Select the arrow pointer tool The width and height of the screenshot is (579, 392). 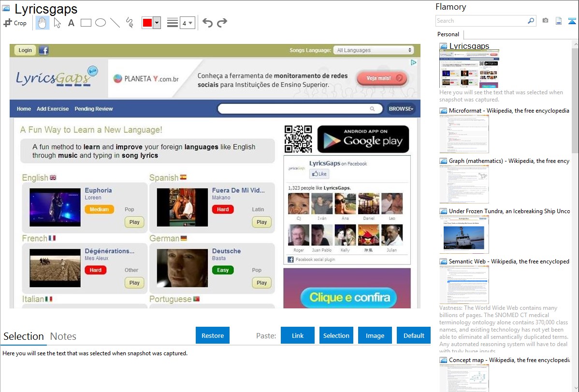pos(57,23)
